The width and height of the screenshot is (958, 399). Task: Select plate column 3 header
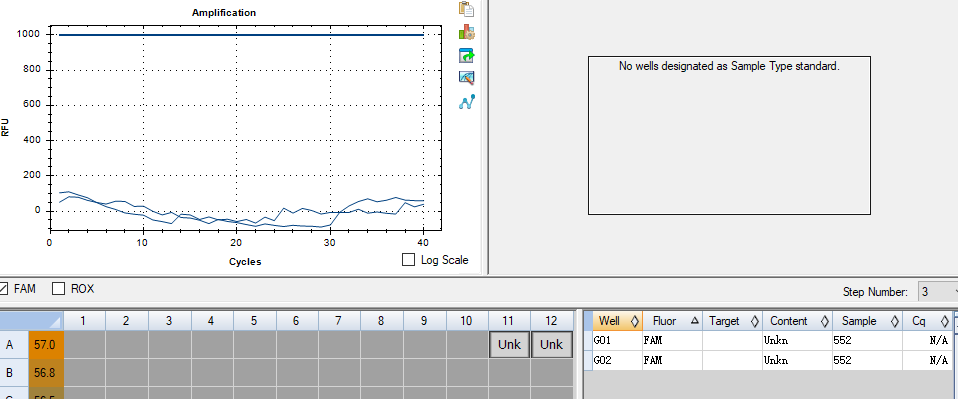point(169,321)
